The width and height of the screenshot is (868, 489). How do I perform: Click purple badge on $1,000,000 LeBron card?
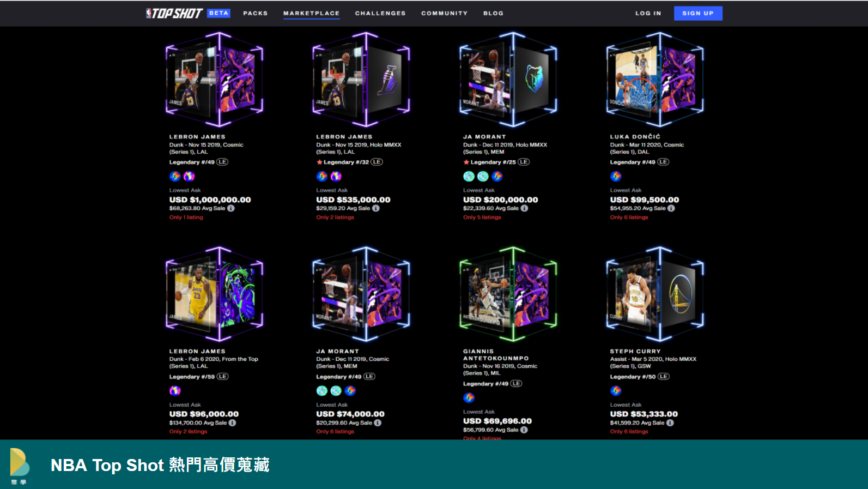[189, 176]
